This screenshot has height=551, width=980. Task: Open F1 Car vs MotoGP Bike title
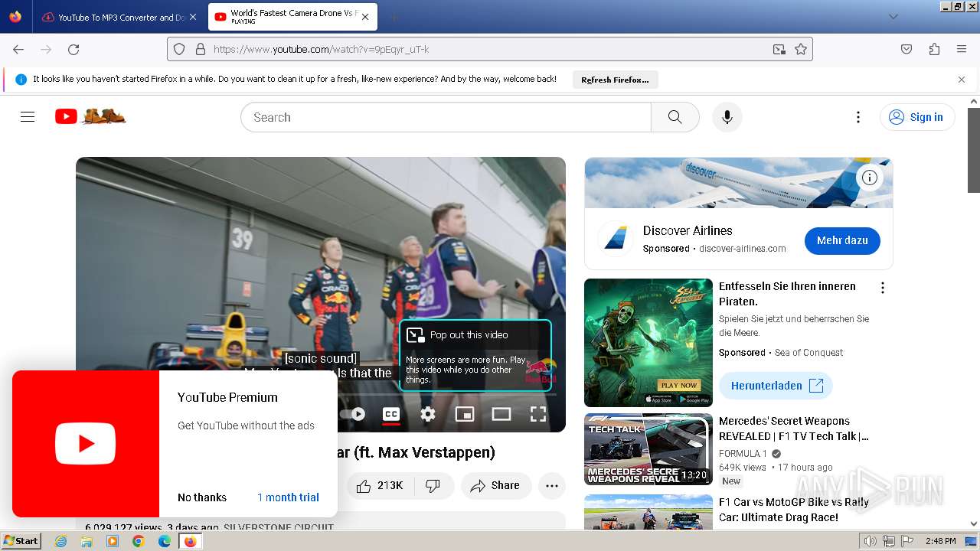(794, 510)
